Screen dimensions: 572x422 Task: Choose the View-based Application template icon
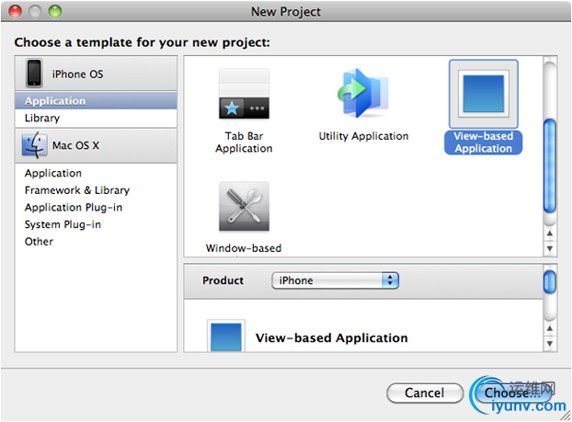(483, 94)
